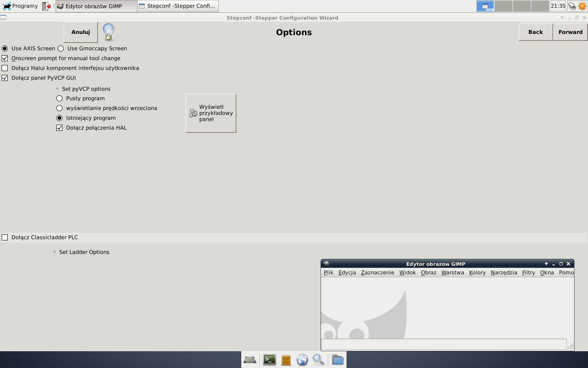Screen dimensions: 588x368
Task: Open GIMP Warstwa menu
Action: tap(452, 272)
